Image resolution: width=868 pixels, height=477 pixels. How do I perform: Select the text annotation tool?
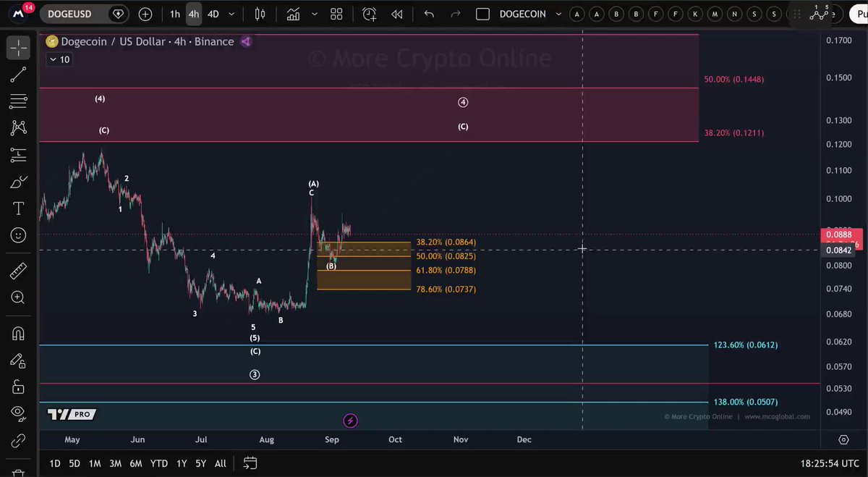[18, 208]
